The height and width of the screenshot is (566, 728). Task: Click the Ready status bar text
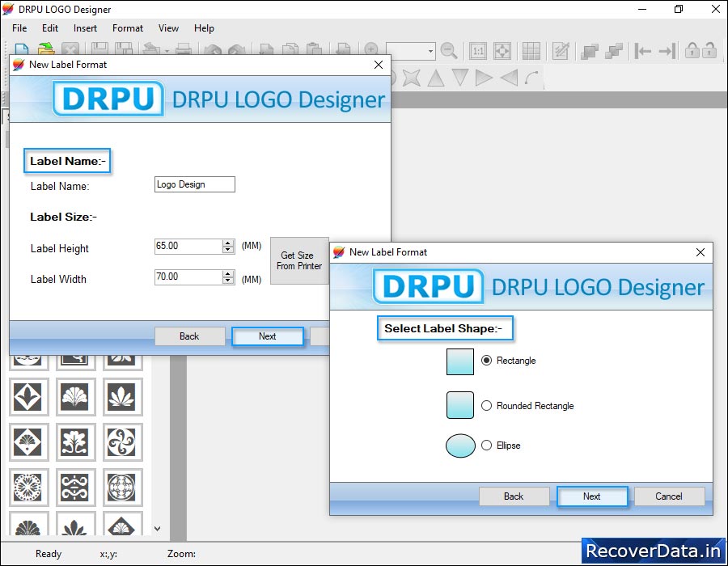coord(49,554)
